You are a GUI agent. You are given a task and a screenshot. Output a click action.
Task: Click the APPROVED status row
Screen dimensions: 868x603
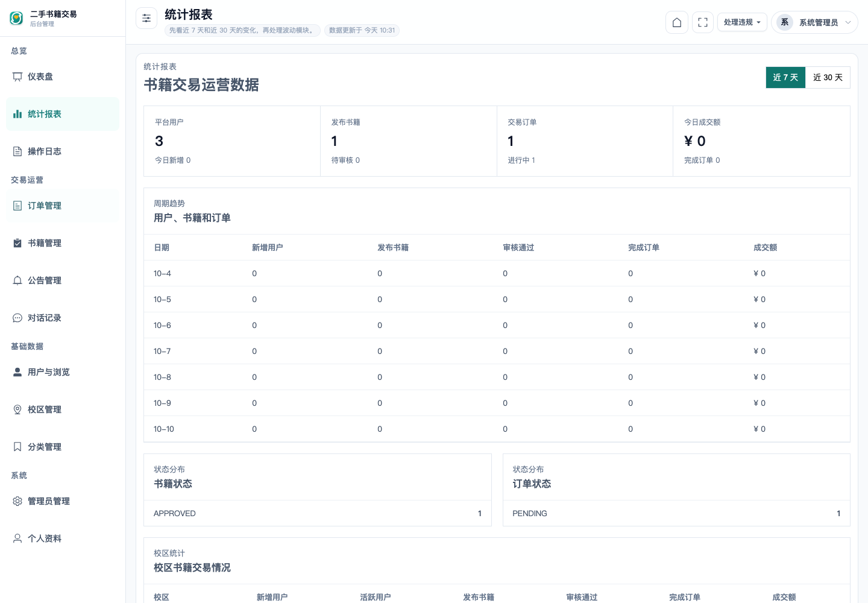pyautogui.click(x=318, y=513)
